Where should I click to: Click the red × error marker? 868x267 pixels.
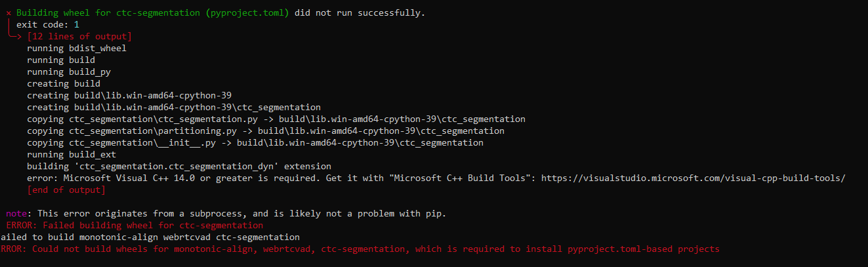(9, 12)
